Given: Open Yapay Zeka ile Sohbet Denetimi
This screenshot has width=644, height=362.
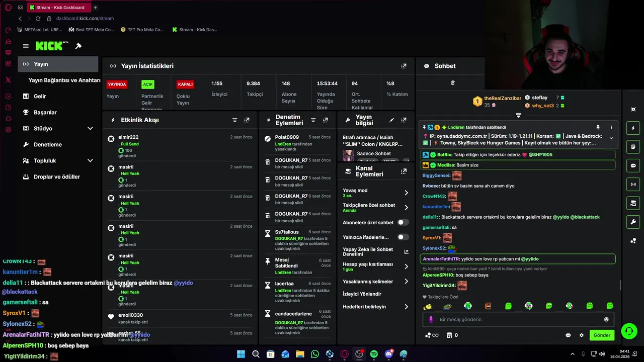Looking at the screenshot, I should [x=375, y=251].
